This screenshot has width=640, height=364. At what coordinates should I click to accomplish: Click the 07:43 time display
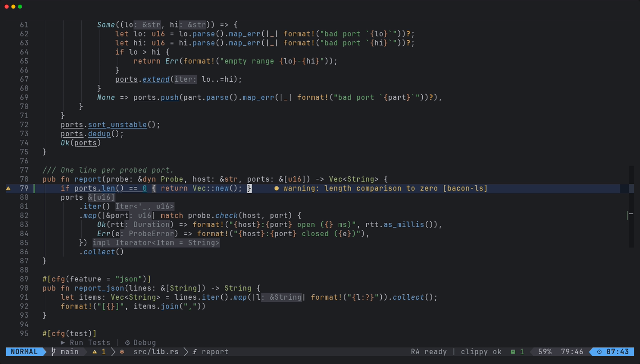618,352
